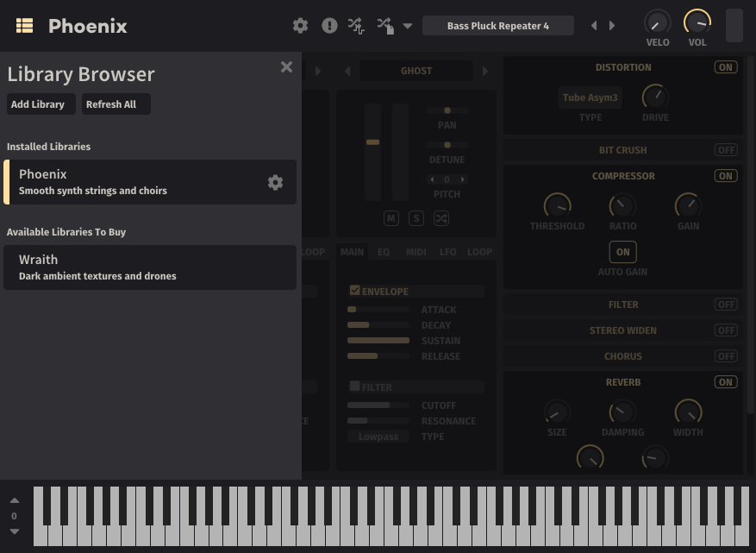The width and height of the screenshot is (756, 553).
Task: Open the Phoenix library settings gear
Action: click(x=275, y=182)
